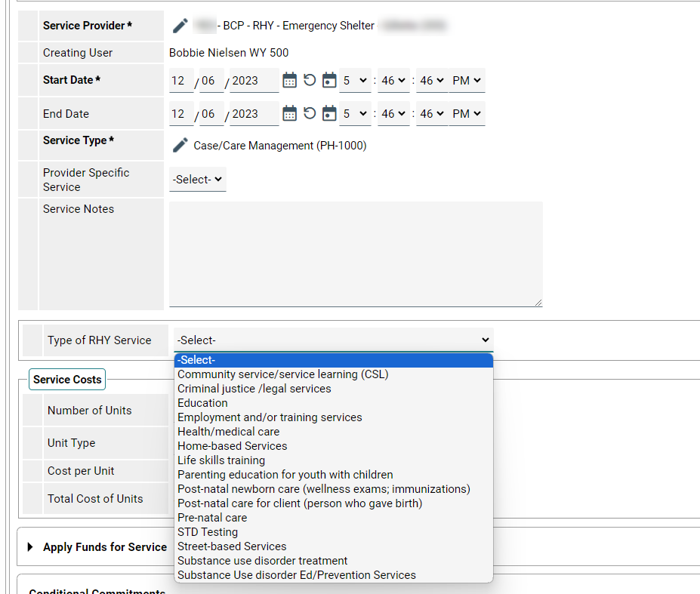Reset End Date with circular arrow icon
Image resolution: width=700 pixels, height=594 pixels.
(310, 113)
